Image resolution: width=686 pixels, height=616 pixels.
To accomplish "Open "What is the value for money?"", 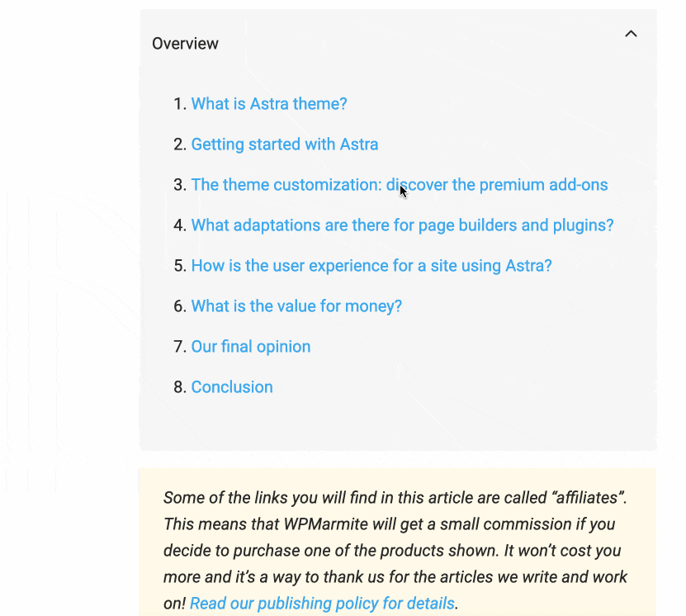I will (x=296, y=306).
